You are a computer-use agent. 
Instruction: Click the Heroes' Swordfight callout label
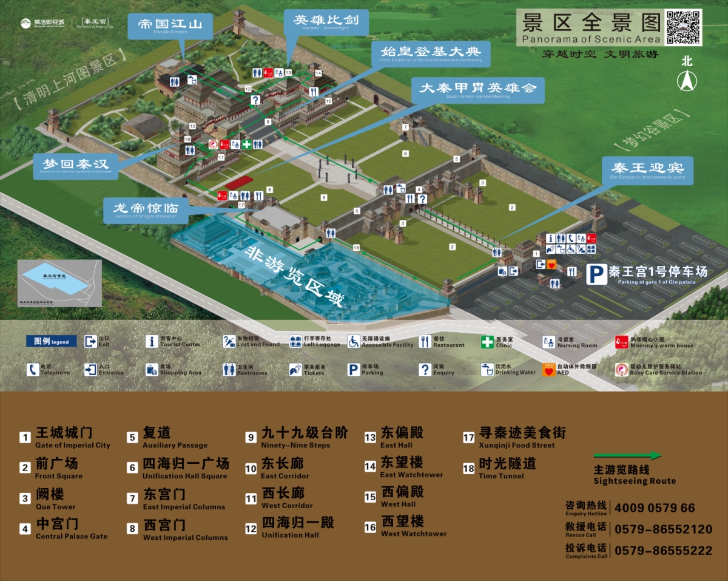(x=326, y=22)
